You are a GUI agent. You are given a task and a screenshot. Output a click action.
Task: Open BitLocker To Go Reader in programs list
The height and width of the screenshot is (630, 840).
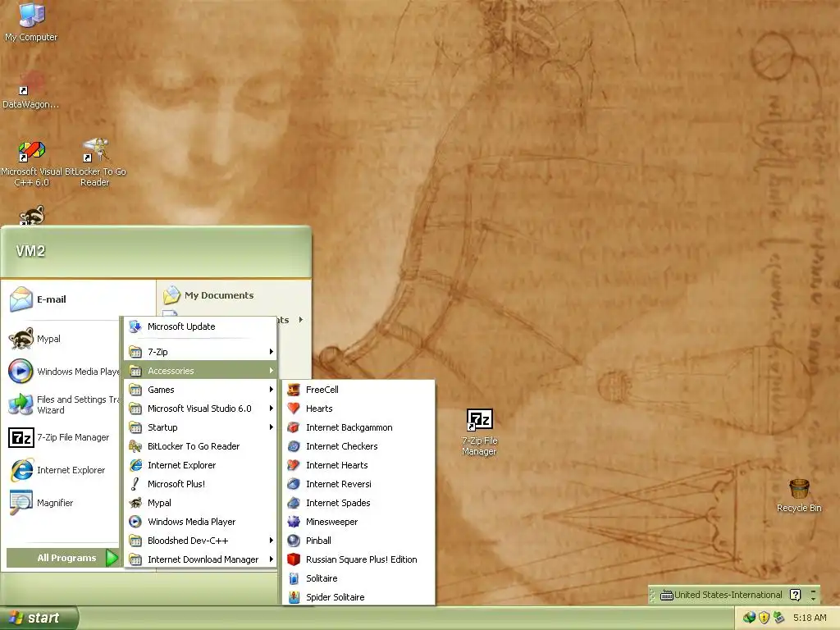click(200, 446)
